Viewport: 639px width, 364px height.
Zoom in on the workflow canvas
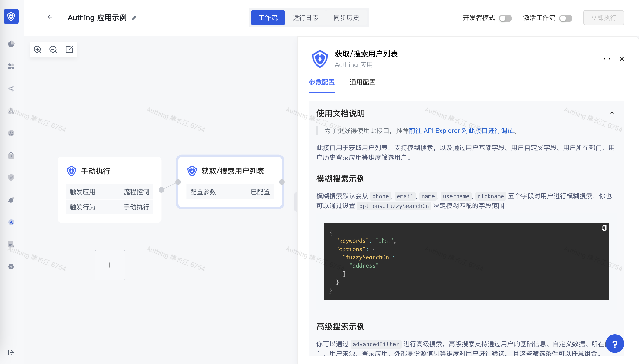[x=38, y=50]
